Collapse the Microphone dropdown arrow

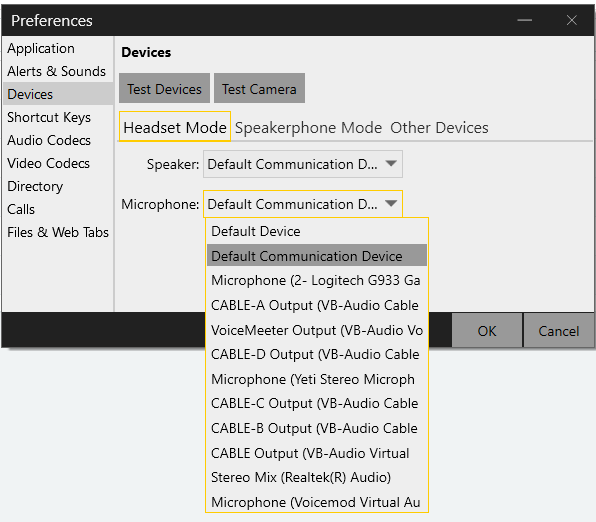pyautogui.click(x=391, y=204)
